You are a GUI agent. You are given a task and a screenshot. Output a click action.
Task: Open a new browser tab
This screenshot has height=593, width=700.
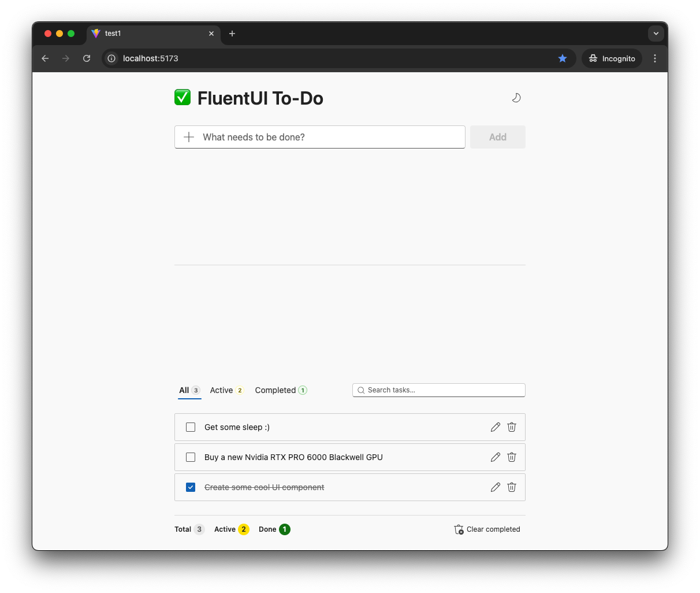click(232, 34)
